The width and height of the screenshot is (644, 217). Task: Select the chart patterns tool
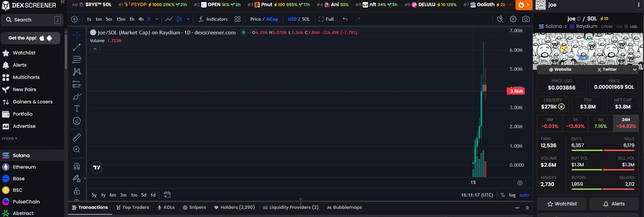click(x=77, y=71)
